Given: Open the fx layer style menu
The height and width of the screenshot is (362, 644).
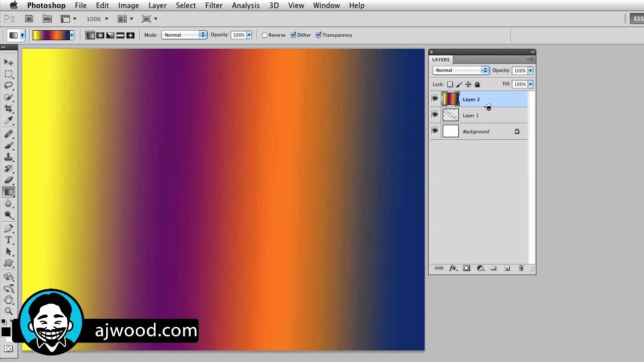Looking at the screenshot, I should click(x=453, y=268).
